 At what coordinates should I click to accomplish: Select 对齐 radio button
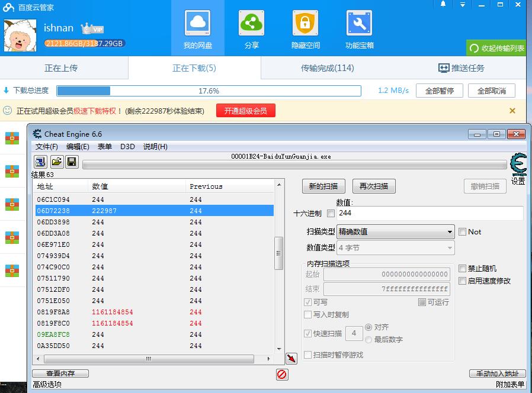tap(368, 327)
